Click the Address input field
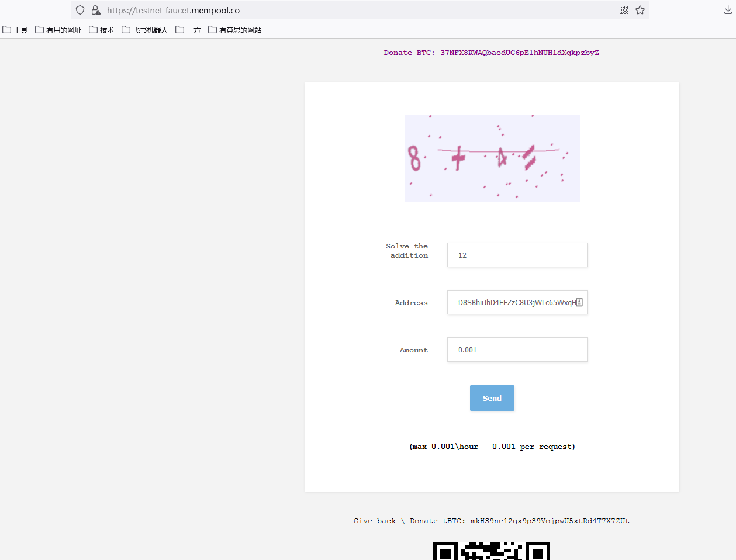The image size is (736, 560). coord(517,302)
